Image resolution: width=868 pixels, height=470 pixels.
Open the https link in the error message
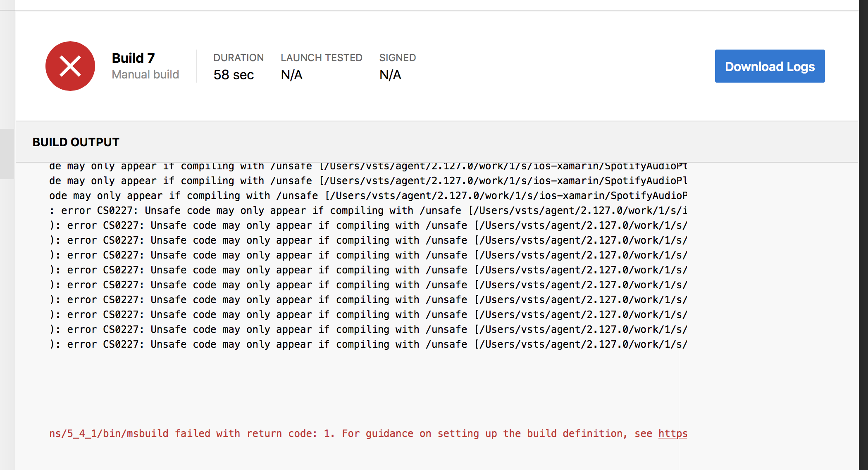coord(672,434)
